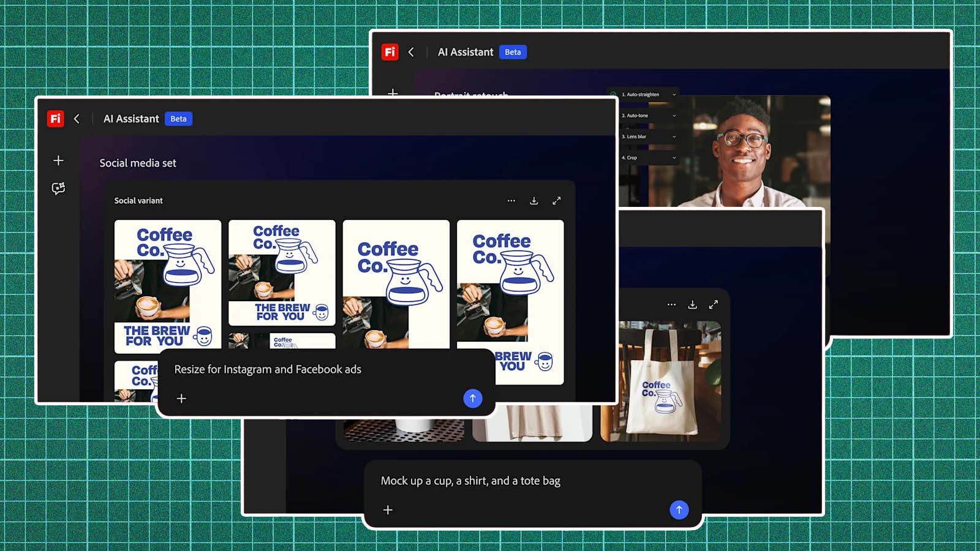
Task: Download the Social variant set
Action: 533,200
